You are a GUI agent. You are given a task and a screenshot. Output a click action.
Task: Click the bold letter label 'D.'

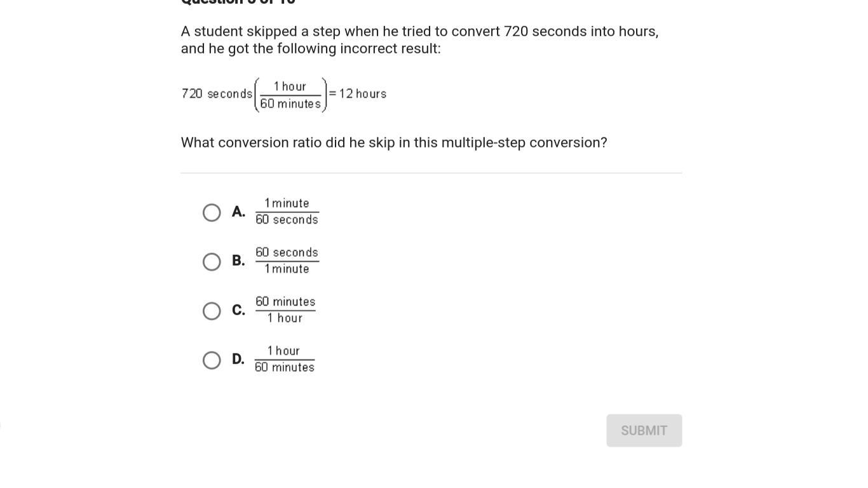coord(238,359)
